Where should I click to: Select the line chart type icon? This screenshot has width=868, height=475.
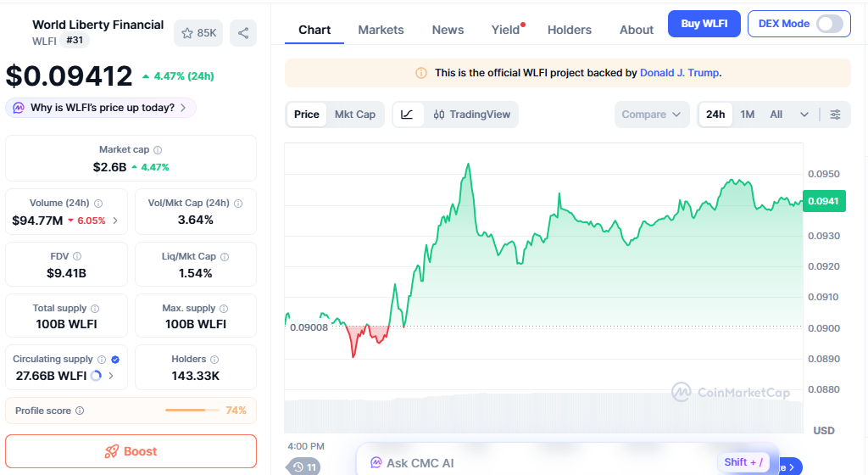407,115
